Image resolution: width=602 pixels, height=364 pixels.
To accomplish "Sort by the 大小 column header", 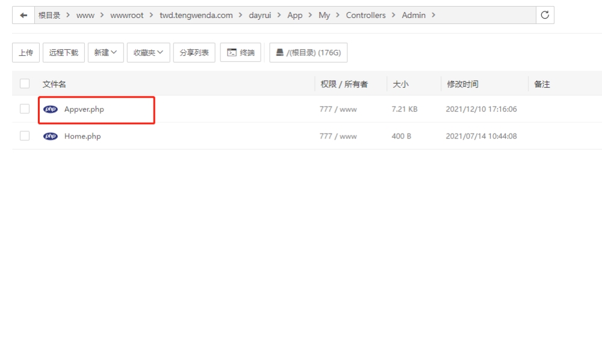I will pyautogui.click(x=400, y=84).
